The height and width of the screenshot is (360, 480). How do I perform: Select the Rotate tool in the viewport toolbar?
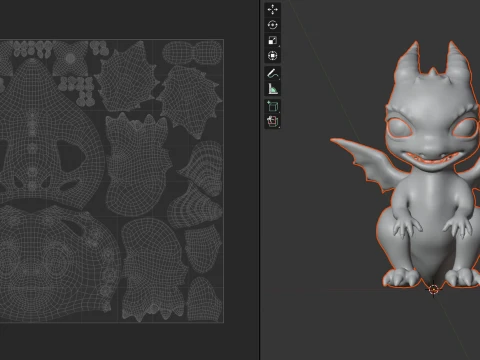tap(272, 25)
